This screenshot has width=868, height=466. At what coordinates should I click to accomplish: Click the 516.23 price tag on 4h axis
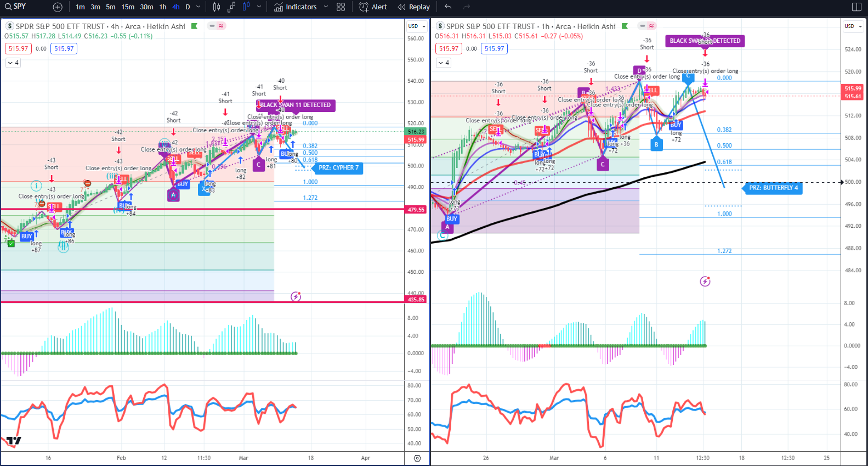point(416,132)
